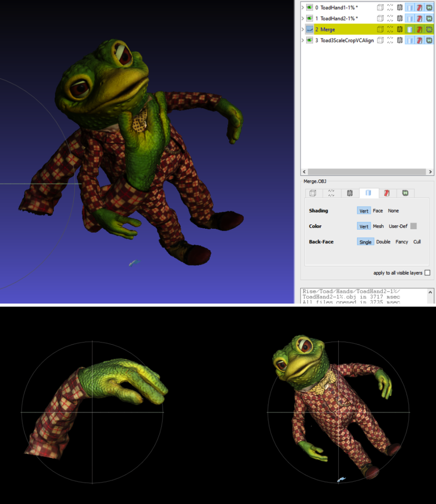Click up arrow of log panel scrollbar
Viewport: 436px width, 504px height.
pyautogui.click(x=430, y=292)
